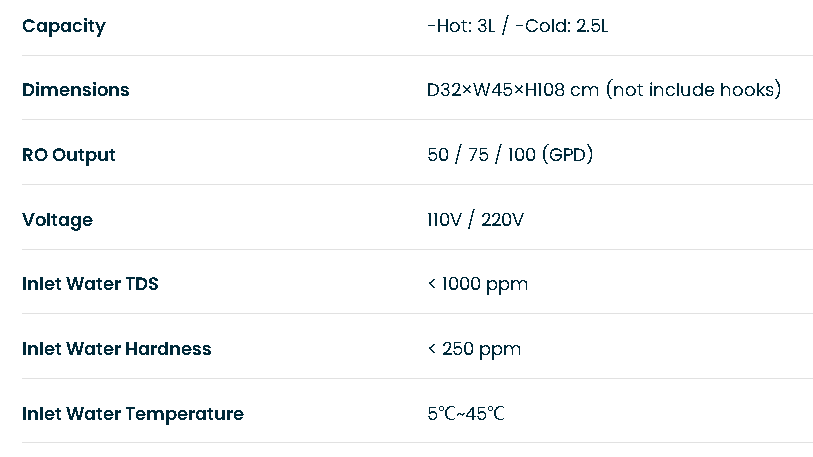Select the 5°C~45°C temperature range

(x=466, y=413)
